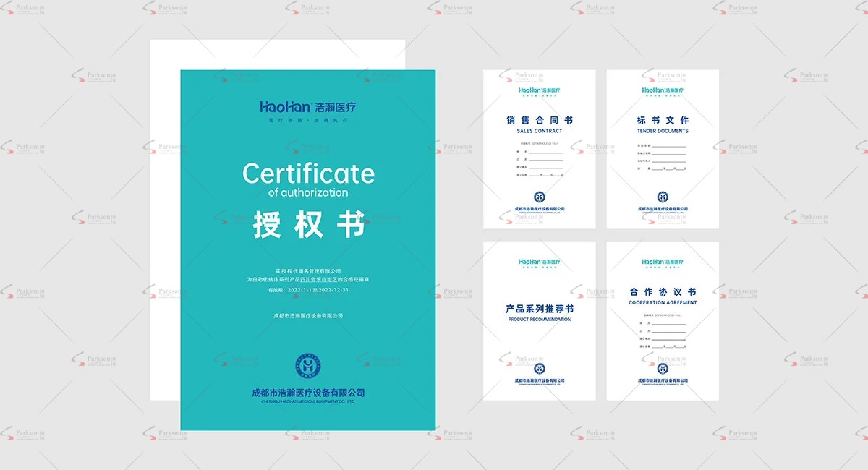This screenshot has width=868, height=470.
Task: Select the "标书文件" title
Action: [663, 121]
